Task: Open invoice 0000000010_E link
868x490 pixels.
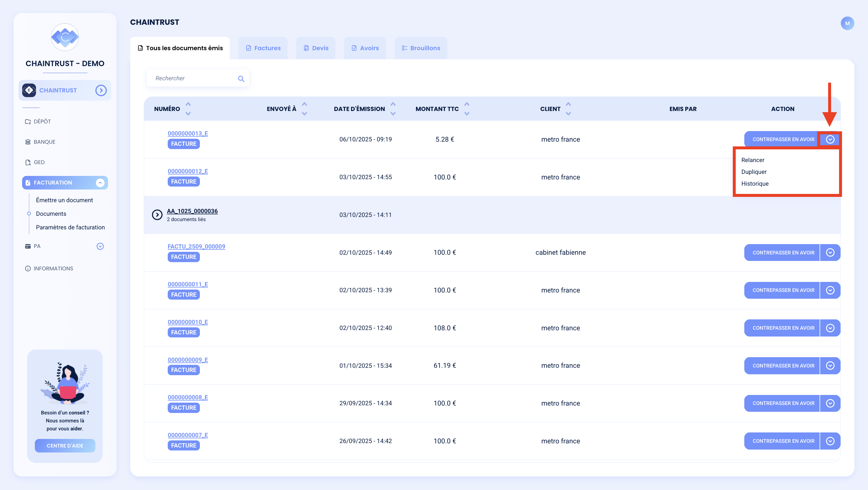Action: coord(188,322)
